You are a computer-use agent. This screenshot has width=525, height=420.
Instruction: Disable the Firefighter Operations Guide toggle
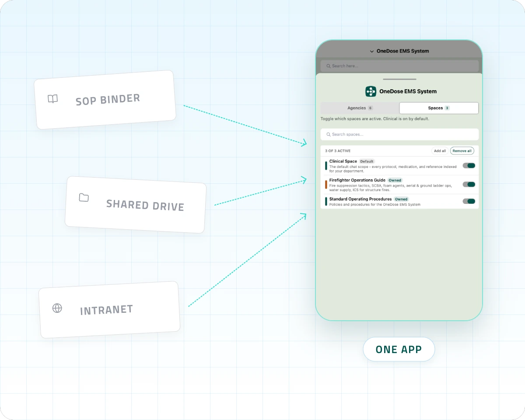pos(469,184)
